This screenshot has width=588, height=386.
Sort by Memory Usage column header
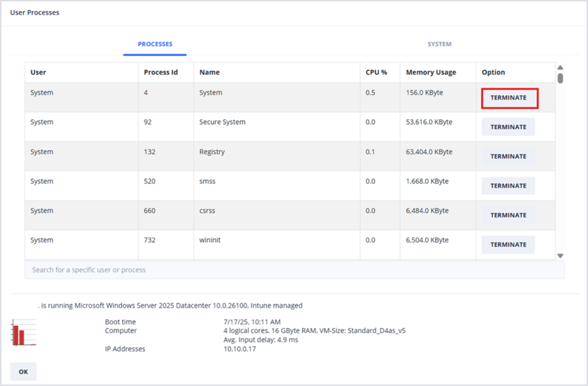coord(431,72)
